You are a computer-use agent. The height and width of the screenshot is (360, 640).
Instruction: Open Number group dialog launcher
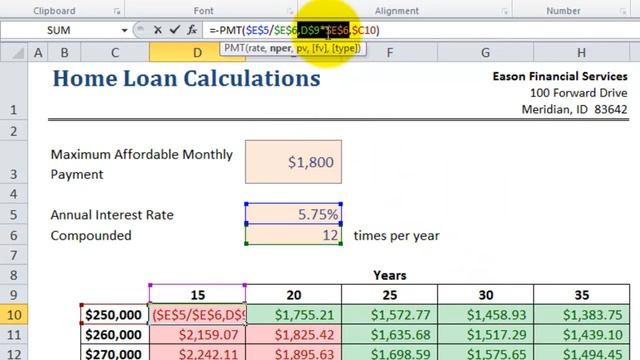tap(623, 11)
